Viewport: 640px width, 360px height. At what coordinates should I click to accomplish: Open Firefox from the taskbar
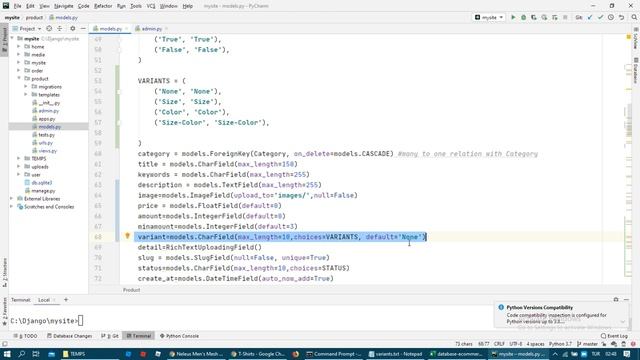(x=296, y=354)
